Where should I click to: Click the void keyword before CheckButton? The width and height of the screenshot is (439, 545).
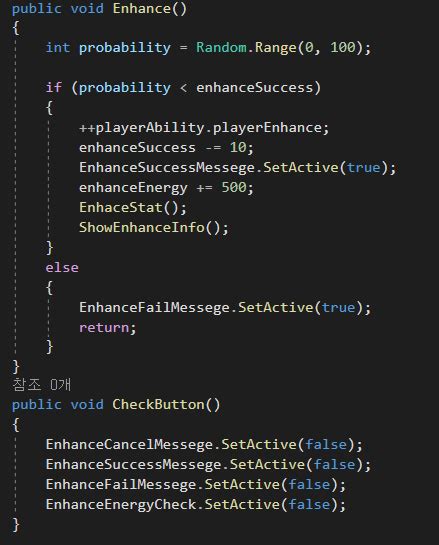click(87, 405)
